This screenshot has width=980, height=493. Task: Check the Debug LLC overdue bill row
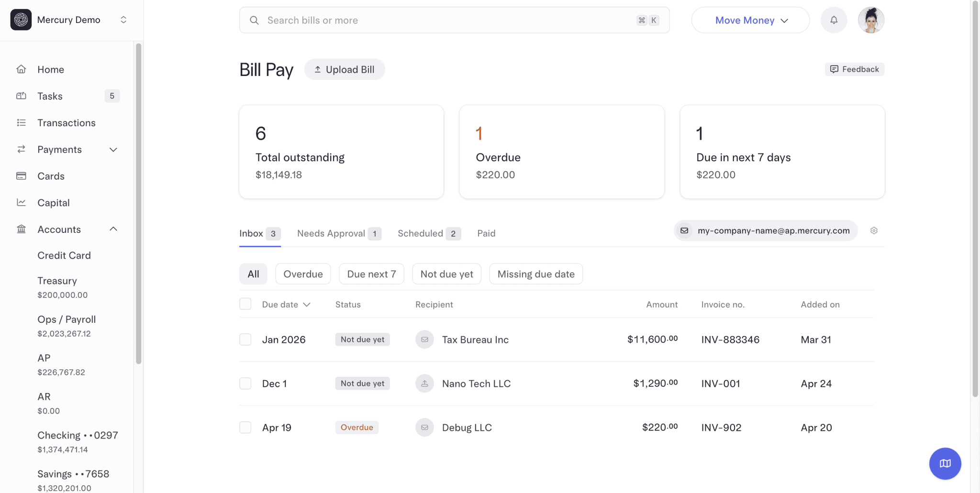[x=245, y=427]
